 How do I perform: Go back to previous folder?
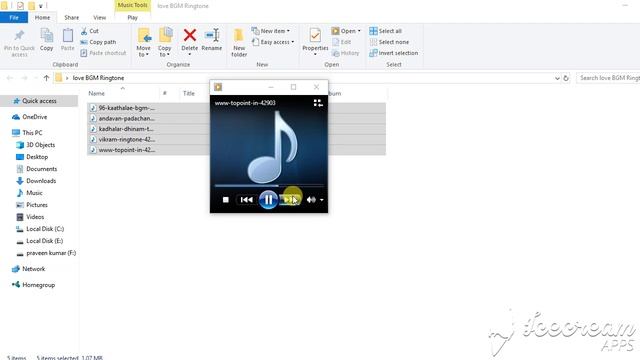click(10, 78)
